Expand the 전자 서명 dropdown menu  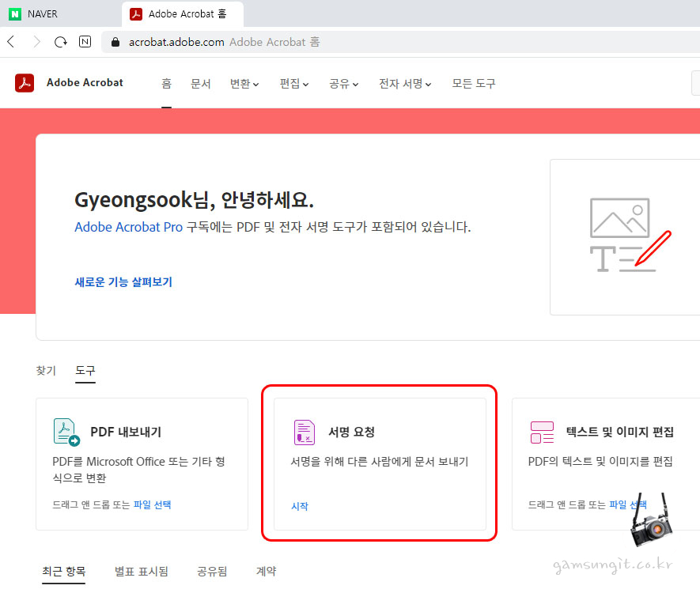[405, 84]
